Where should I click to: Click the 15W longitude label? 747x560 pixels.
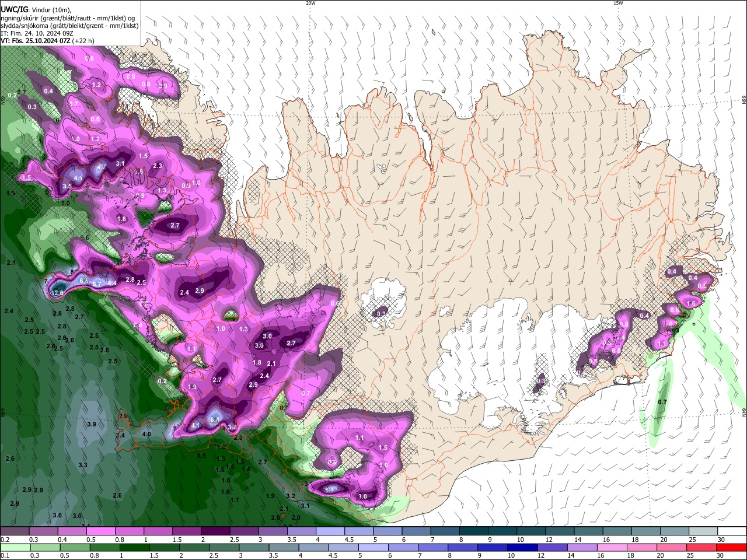[618, 3]
